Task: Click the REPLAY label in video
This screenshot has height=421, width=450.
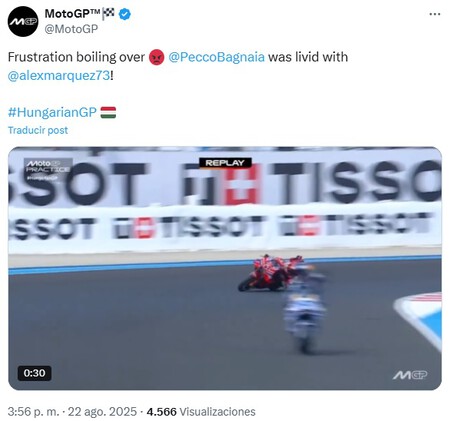Action: pos(225,163)
